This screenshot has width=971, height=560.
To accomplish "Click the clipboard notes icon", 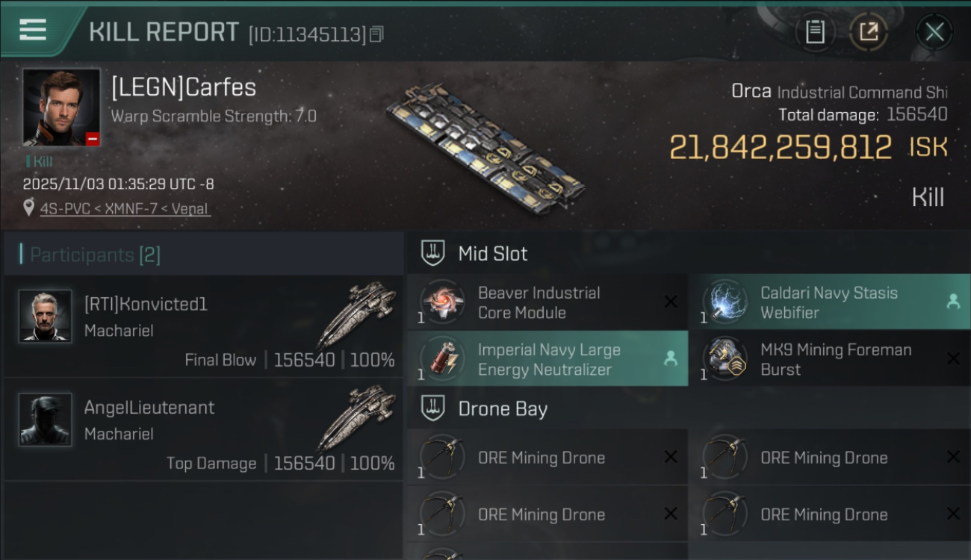I will click(x=815, y=32).
